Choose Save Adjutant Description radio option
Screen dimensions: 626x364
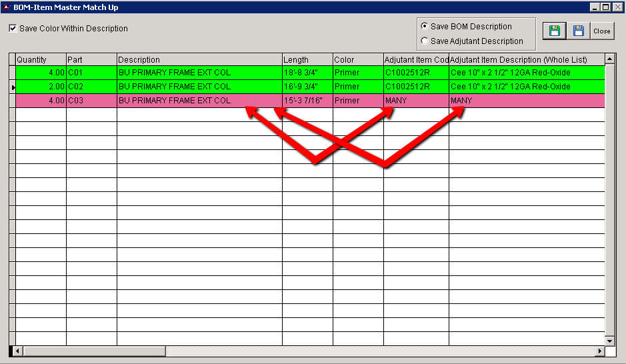pyautogui.click(x=425, y=41)
